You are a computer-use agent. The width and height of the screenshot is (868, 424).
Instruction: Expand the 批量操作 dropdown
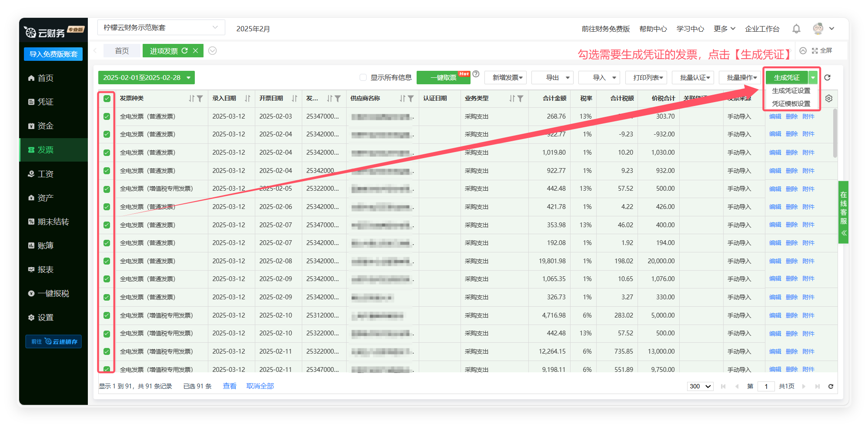(x=741, y=78)
